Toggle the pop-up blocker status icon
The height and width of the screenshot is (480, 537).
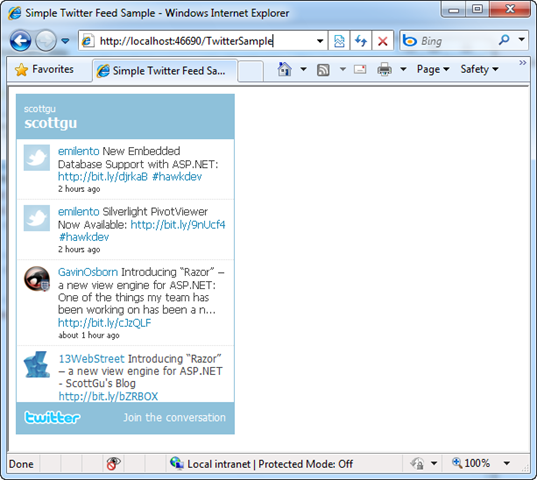coord(113,464)
